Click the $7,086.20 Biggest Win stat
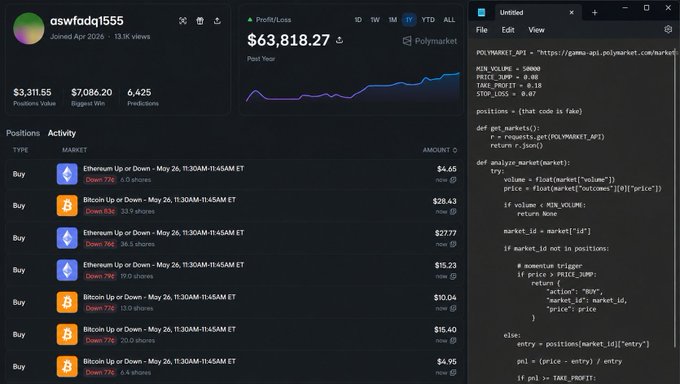Screen dimensions: 680x384 click(92, 97)
